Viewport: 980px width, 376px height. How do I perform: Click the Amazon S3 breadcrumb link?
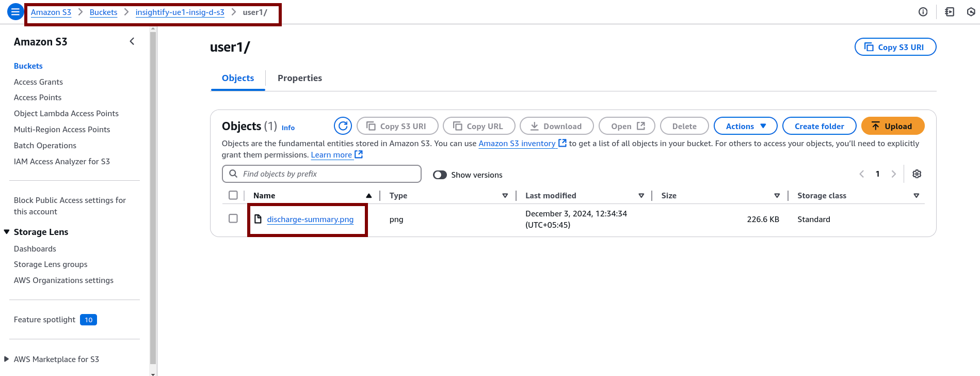51,12
